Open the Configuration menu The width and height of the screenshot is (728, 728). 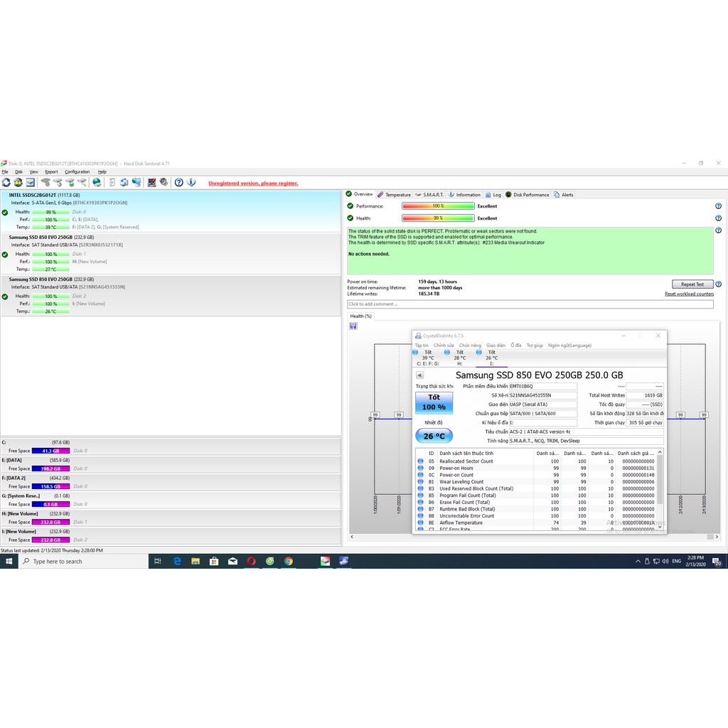[77, 172]
